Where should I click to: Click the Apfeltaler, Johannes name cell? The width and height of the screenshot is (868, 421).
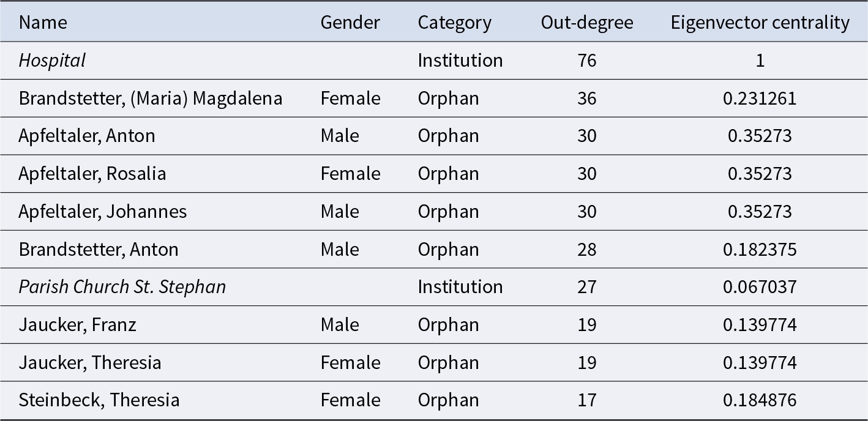coord(103,211)
